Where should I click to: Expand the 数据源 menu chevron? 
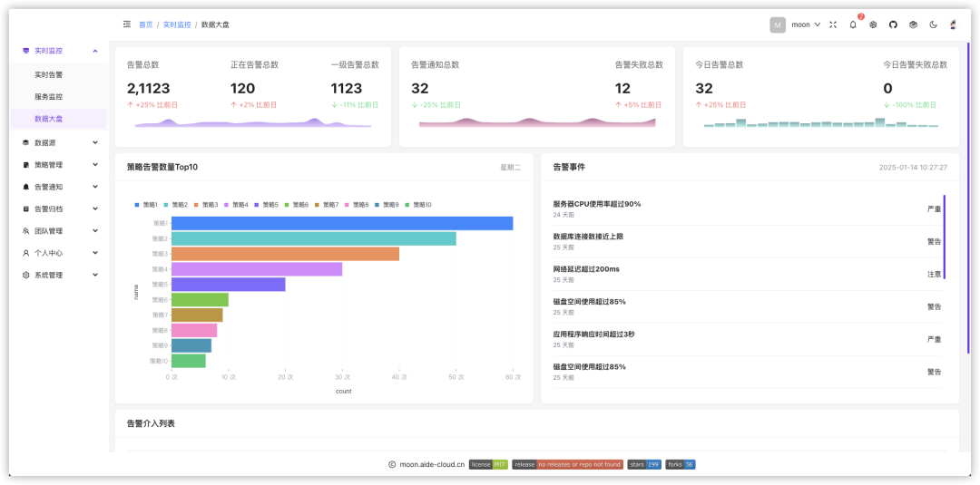pyautogui.click(x=95, y=143)
